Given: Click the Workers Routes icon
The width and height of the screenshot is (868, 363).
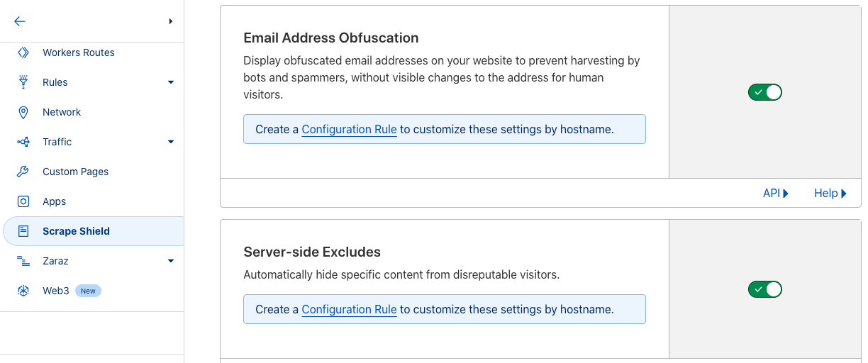Looking at the screenshot, I should [x=23, y=52].
